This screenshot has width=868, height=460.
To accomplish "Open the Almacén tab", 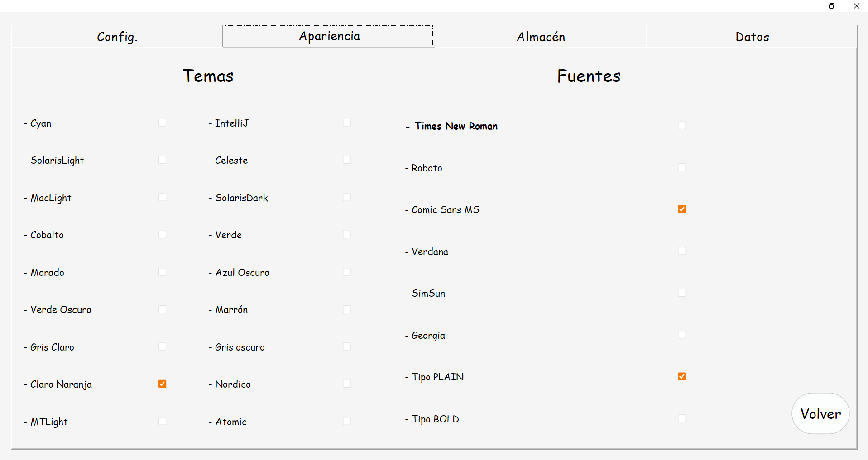I will pos(541,36).
